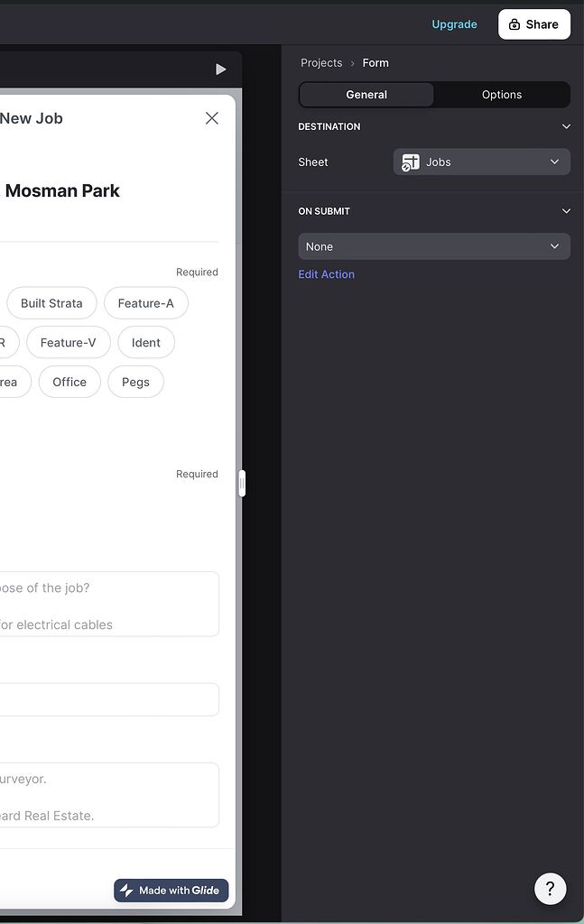Navigate back via the Projects breadcrumb
Viewport: 584px width, 924px height.
pos(321,62)
